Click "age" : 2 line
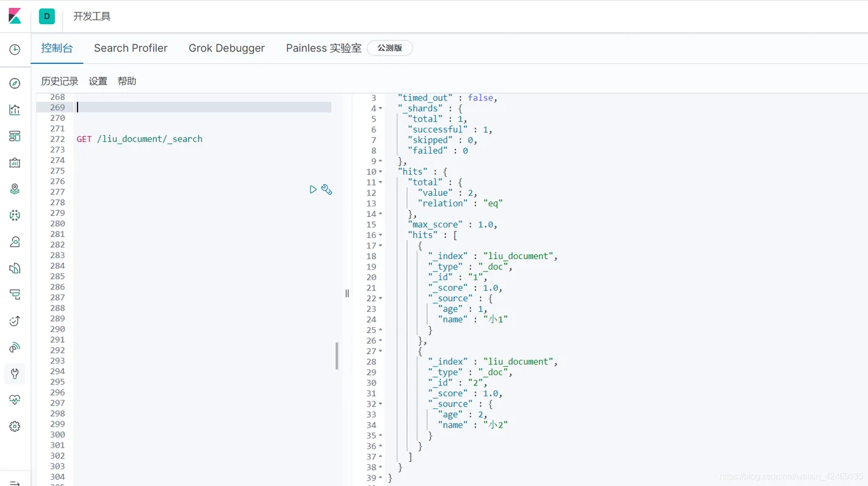The height and width of the screenshot is (486, 868). [463, 414]
